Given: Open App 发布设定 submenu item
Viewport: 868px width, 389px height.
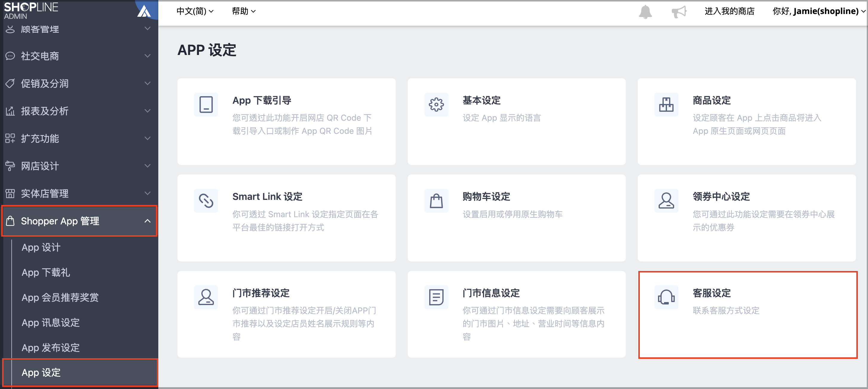Looking at the screenshot, I should [x=50, y=347].
